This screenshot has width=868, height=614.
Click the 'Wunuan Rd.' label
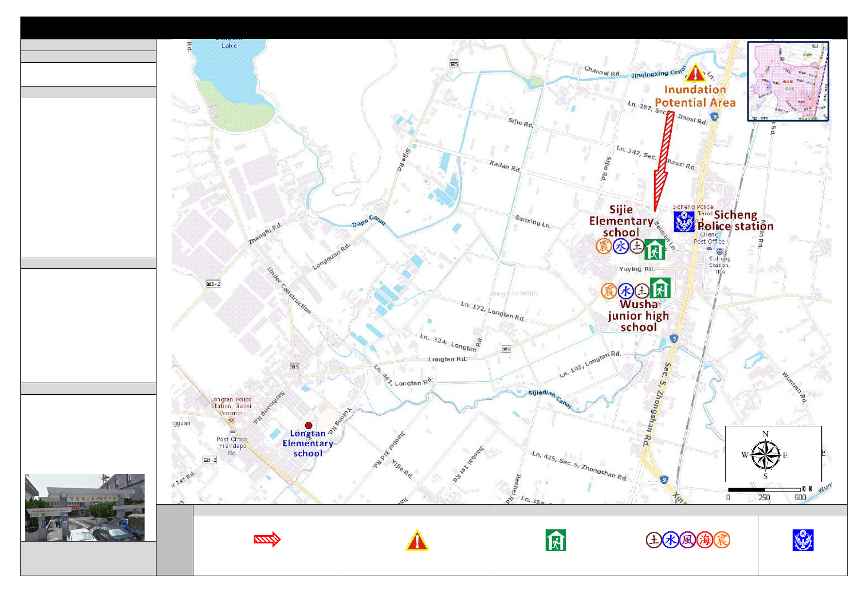click(794, 387)
